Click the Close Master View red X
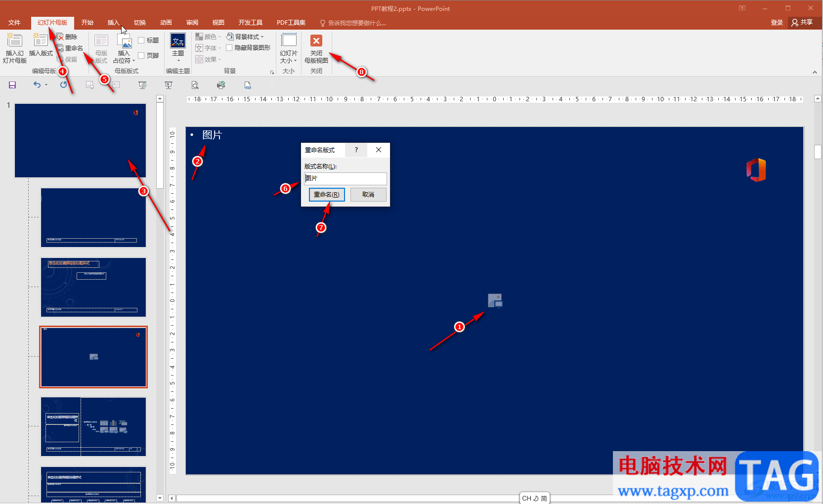The image size is (823, 504). pos(316,41)
